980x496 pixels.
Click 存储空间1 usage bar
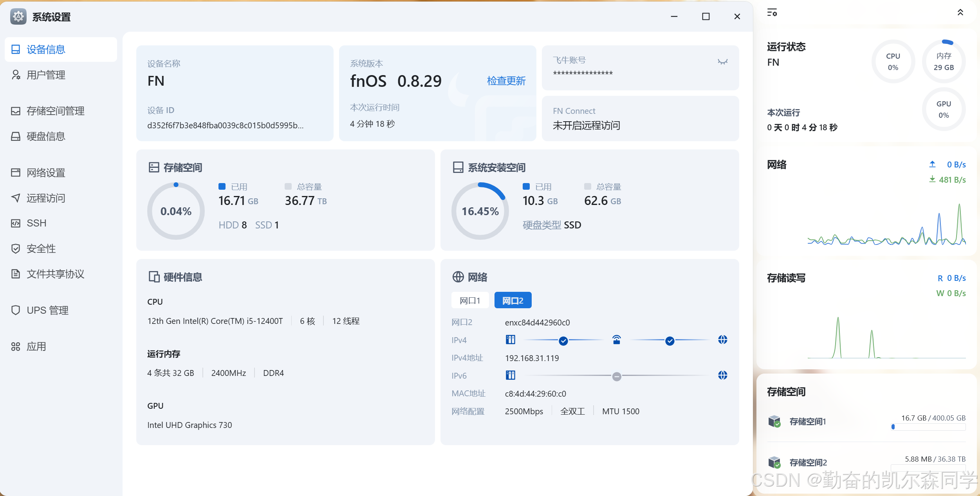(x=928, y=427)
